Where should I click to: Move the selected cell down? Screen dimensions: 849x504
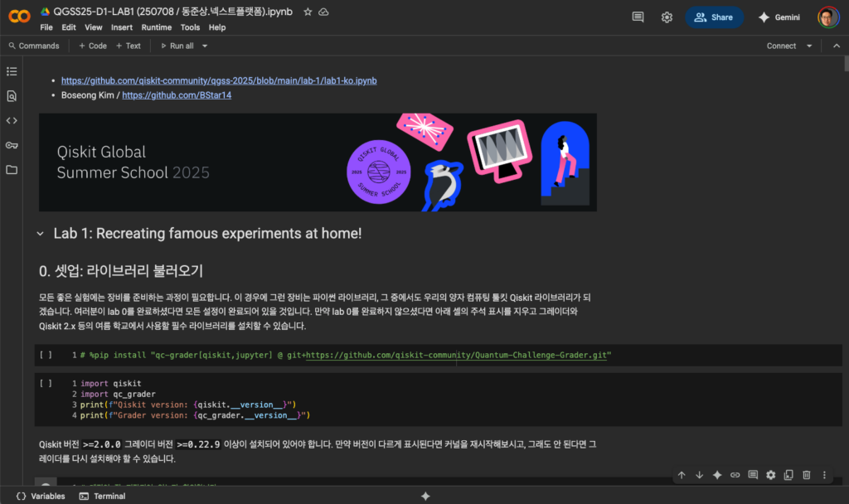pyautogui.click(x=699, y=475)
